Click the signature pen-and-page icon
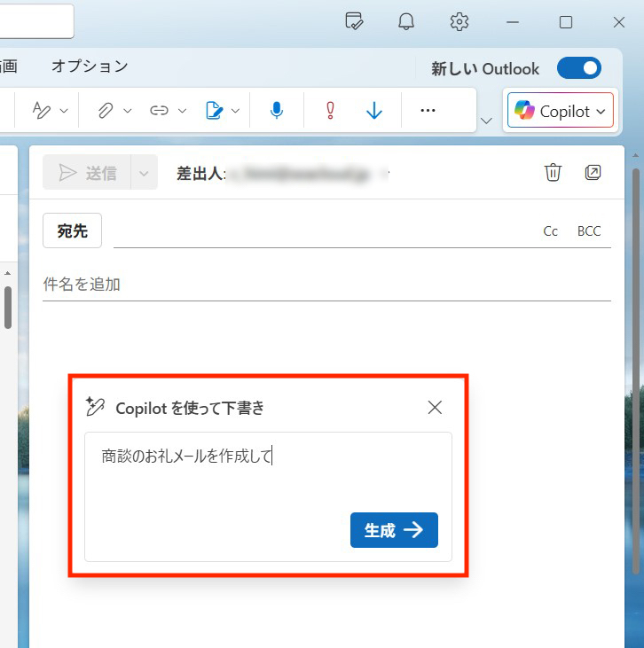The width and height of the screenshot is (644, 648). click(215, 110)
